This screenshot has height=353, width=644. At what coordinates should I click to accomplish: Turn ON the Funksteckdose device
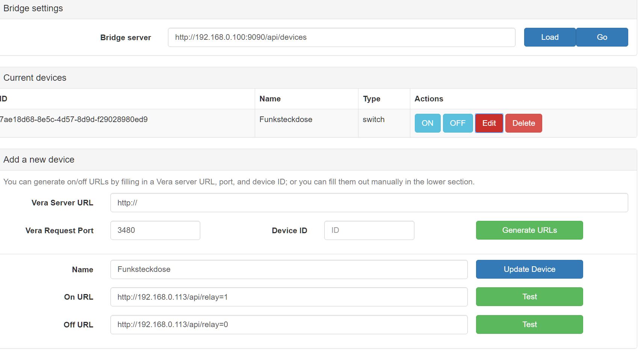tap(427, 123)
